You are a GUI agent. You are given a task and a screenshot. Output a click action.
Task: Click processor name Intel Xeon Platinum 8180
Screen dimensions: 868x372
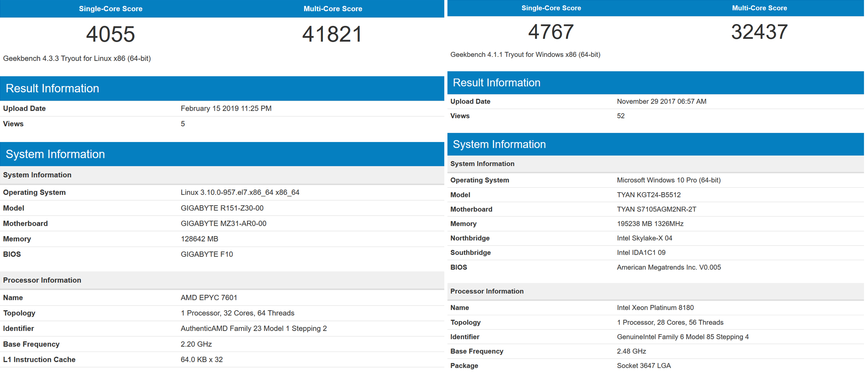[x=655, y=308]
